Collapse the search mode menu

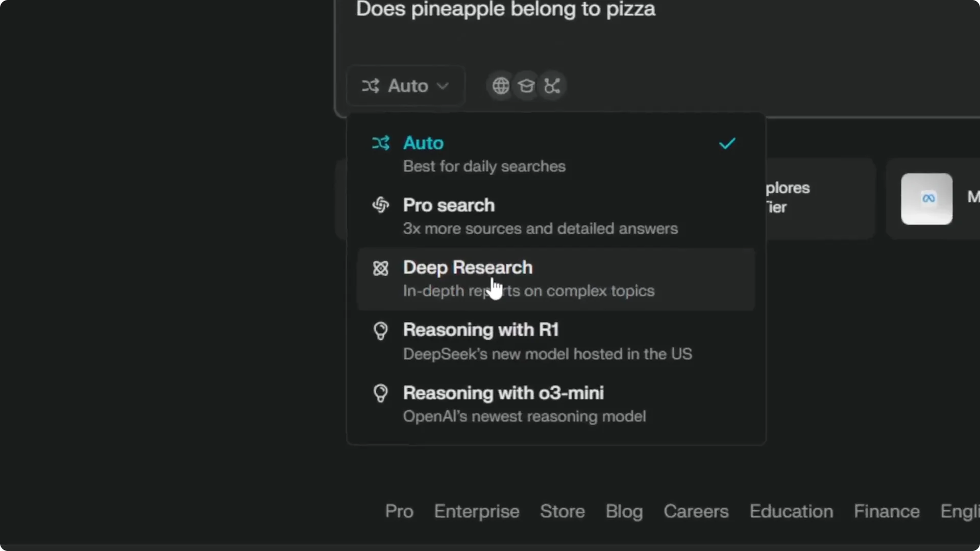point(405,86)
